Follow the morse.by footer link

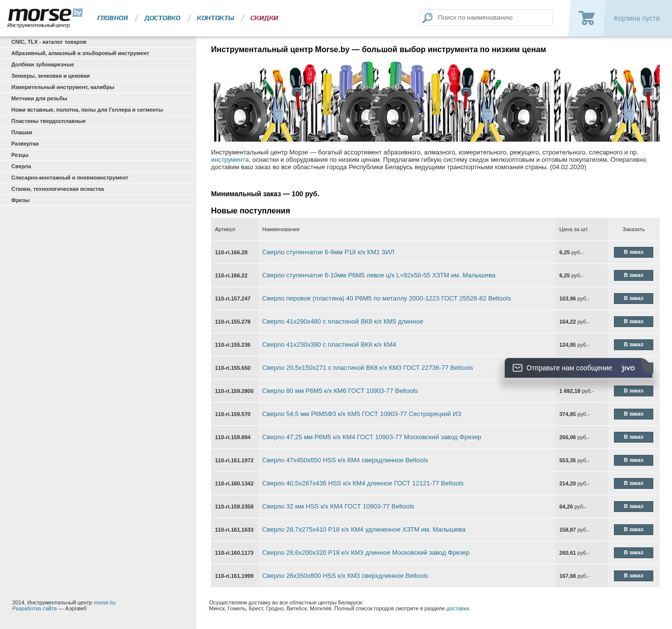105,602
